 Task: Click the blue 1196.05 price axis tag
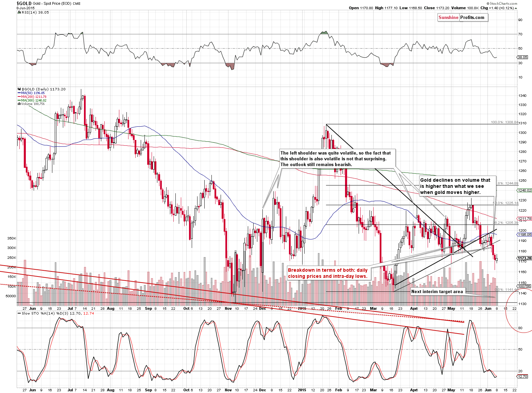pos(525,234)
